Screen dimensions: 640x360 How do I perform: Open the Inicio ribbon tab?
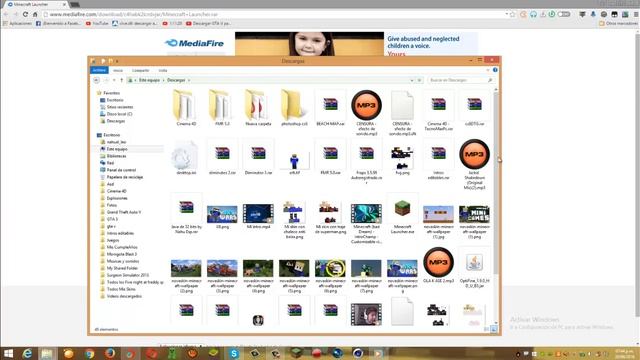pyautogui.click(x=118, y=71)
